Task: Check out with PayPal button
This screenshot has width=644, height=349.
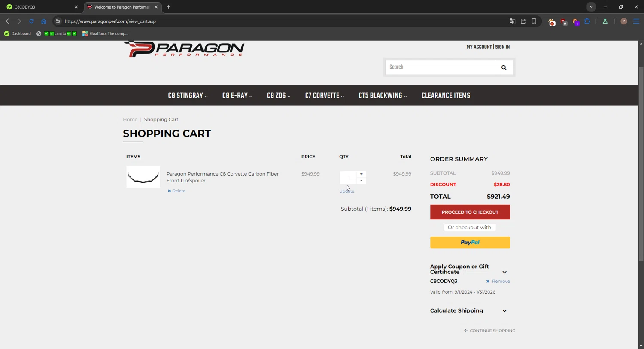Action: 470,243
